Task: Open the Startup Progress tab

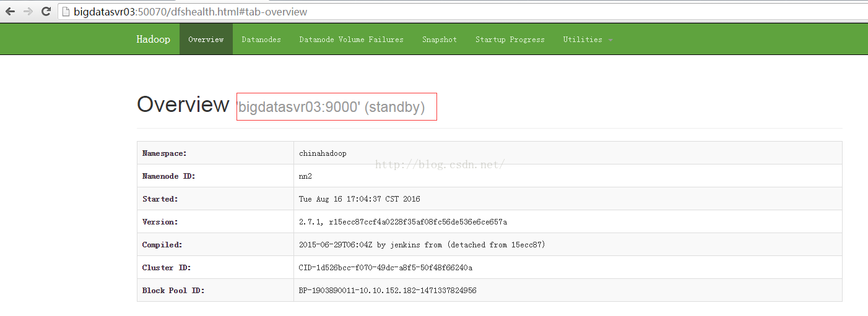Action: pos(510,39)
